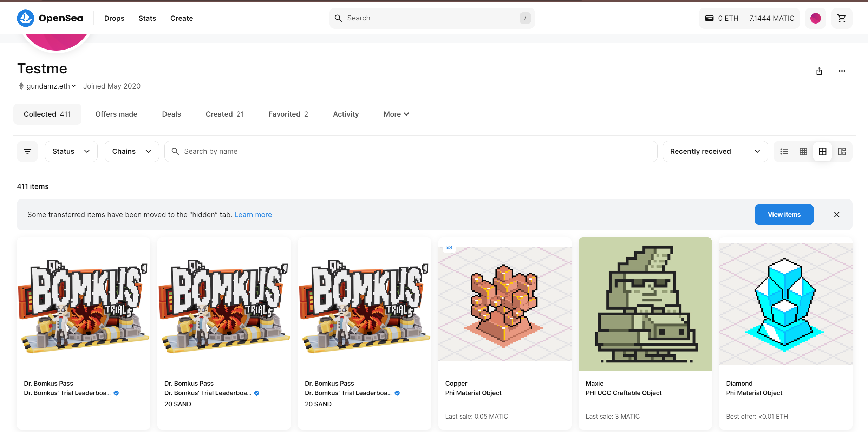Expand the Chains dropdown
This screenshot has height=432, width=868.
click(x=131, y=151)
